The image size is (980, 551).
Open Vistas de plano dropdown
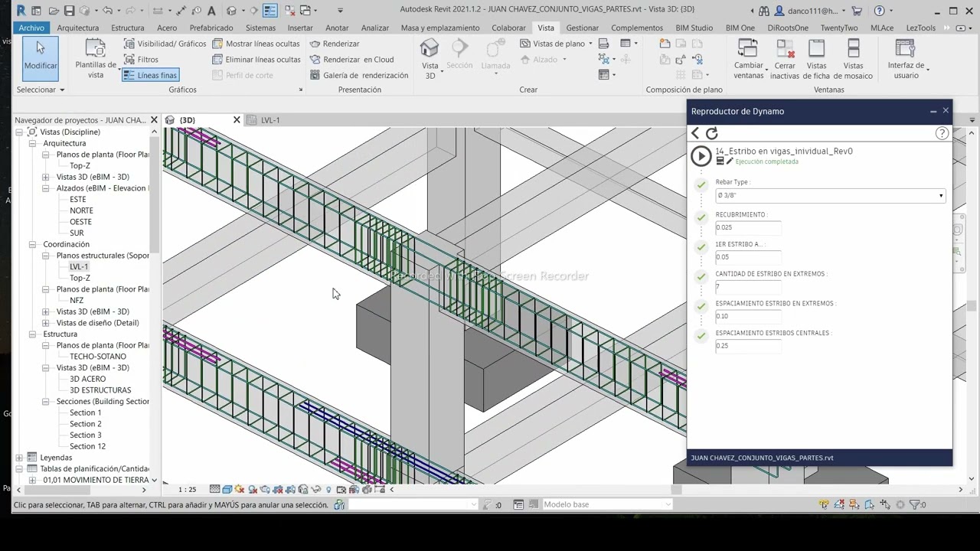coord(557,44)
